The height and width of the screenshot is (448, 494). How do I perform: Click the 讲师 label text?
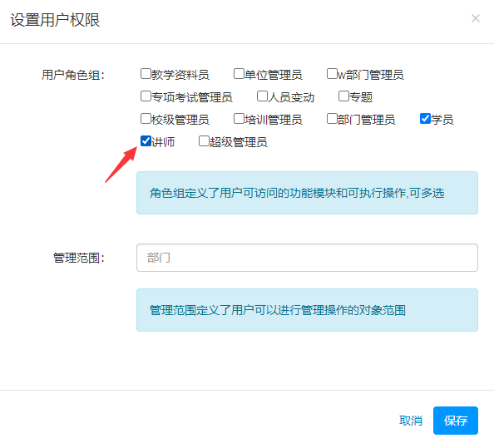coord(163,142)
